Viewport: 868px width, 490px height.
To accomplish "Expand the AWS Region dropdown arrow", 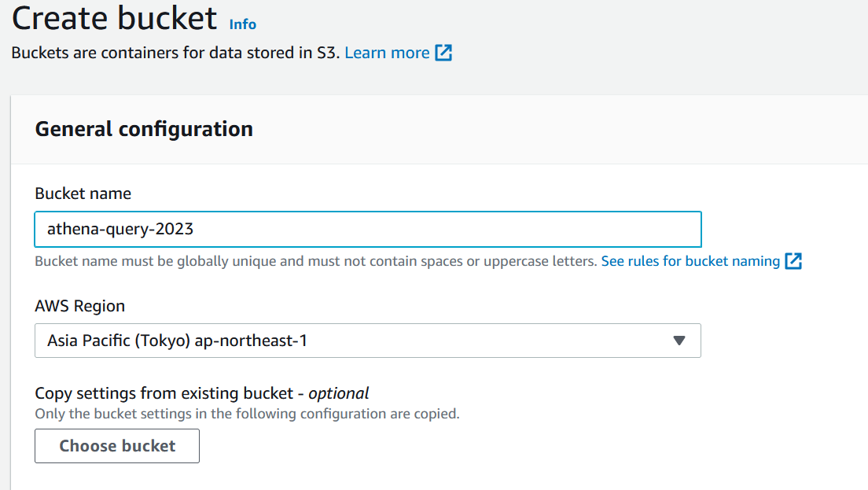I will pyautogui.click(x=680, y=341).
